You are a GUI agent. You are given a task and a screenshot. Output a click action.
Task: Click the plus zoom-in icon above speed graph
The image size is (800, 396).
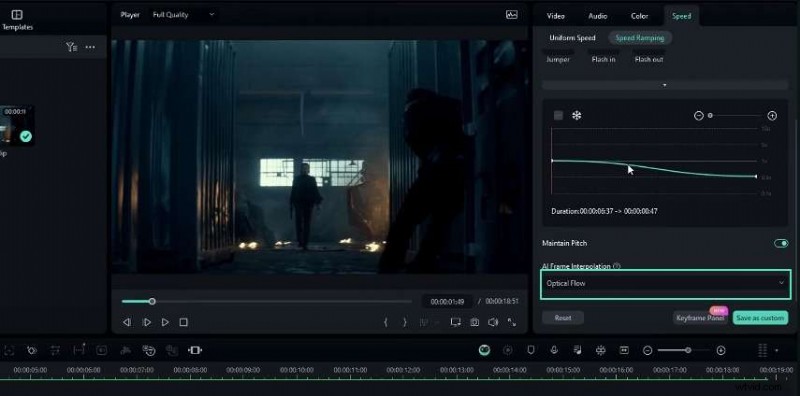[772, 116]
